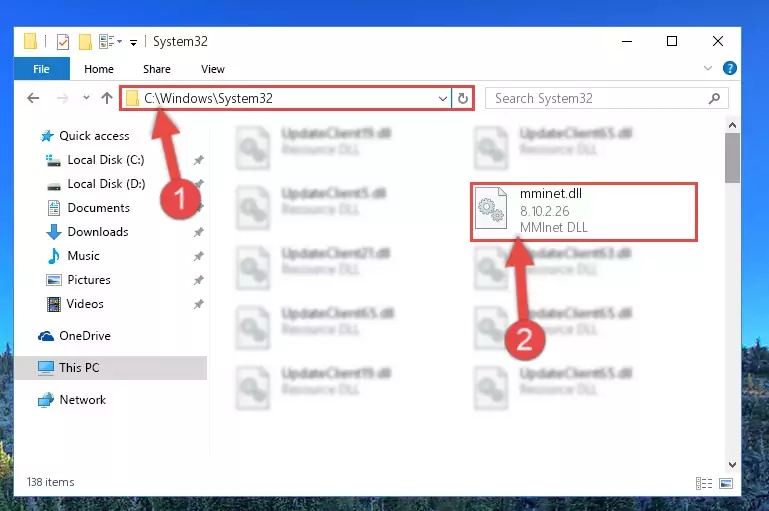This screenshot has width=769, height=511.
Task: Open the address bar history dropdown
Action: click(x=442, y=99)
